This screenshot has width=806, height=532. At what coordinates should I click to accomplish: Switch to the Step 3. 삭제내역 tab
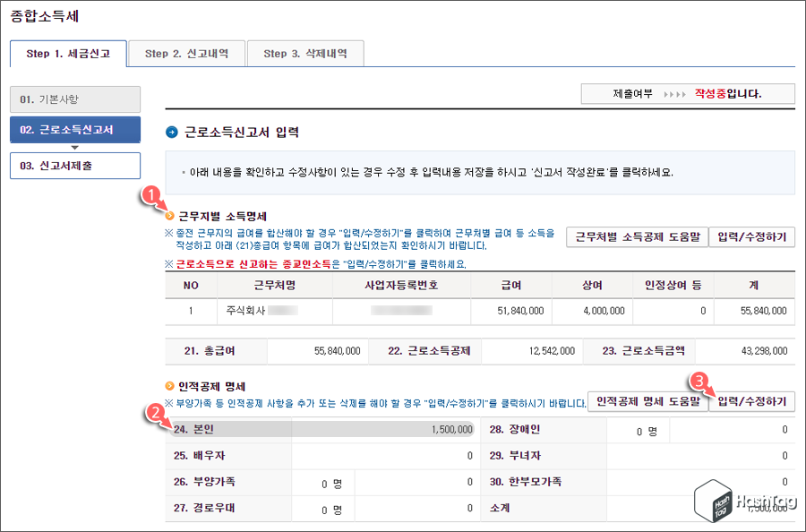pos(305,54)
